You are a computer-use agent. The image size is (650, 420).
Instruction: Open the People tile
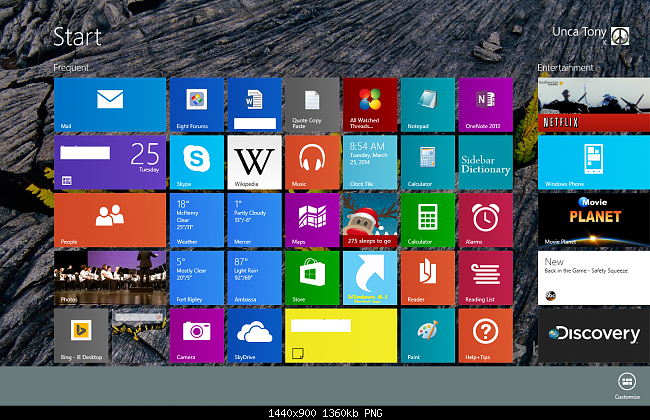[x=110, y=220]
